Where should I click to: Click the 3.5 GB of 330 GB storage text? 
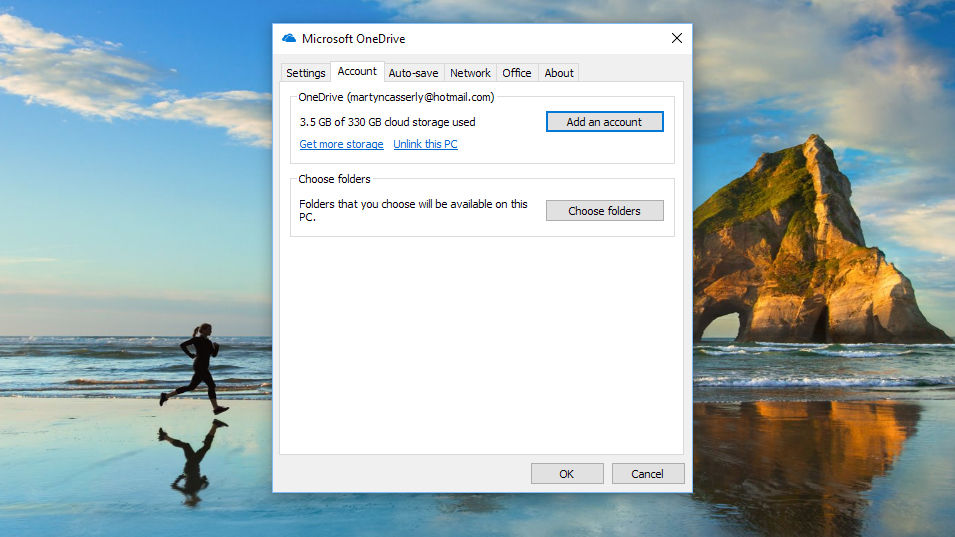click(387, 122)
